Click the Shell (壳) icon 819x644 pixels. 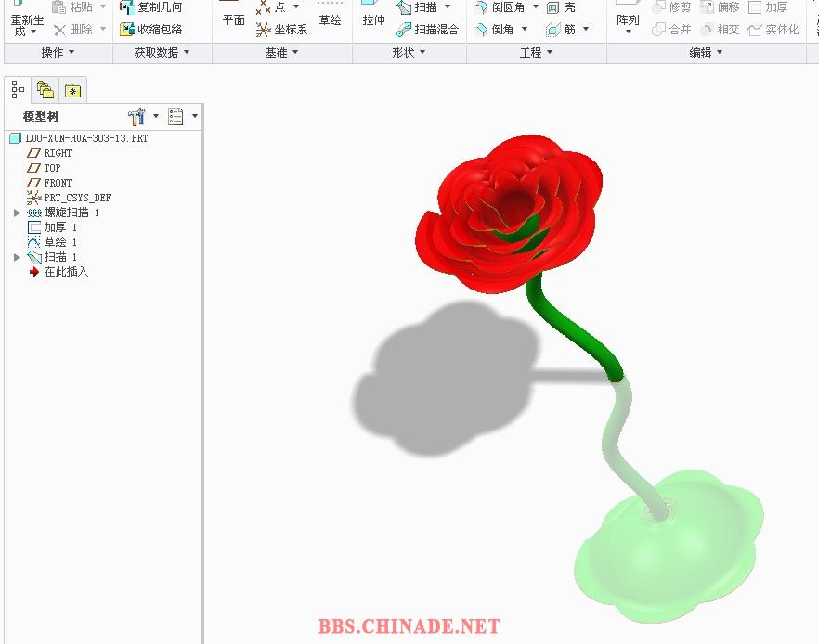click(552, 7)
